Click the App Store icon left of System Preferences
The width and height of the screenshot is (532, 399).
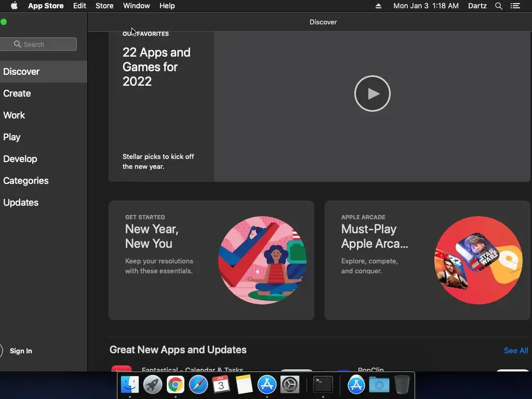point(267,385)
